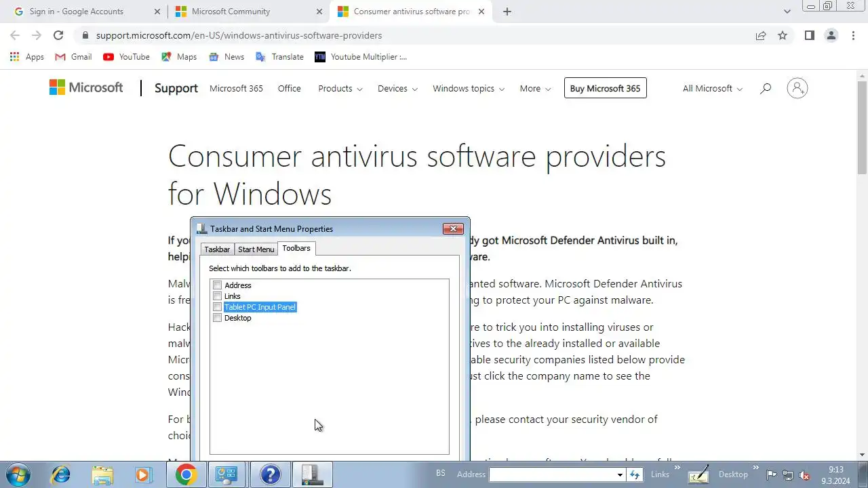Image resolution: width=868 pixels, height=488 pixels.
Task: Open Microsoft logo home link
Action: [x=86, y=87]
